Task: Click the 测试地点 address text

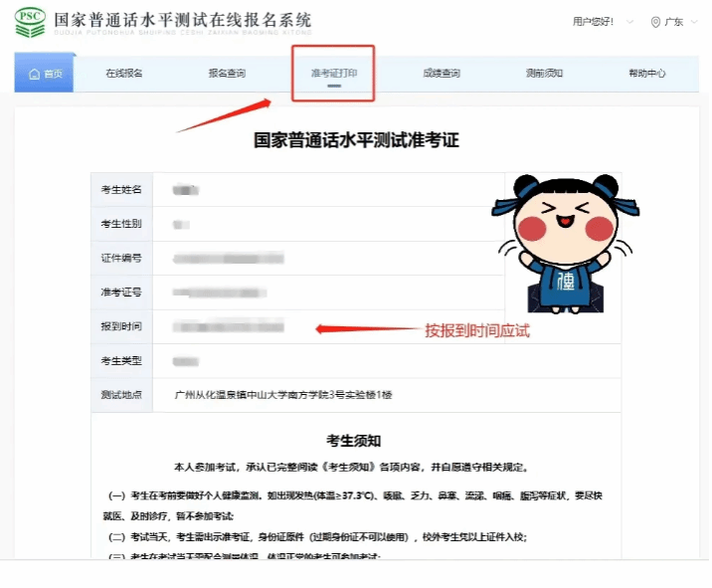Action: 283,395
